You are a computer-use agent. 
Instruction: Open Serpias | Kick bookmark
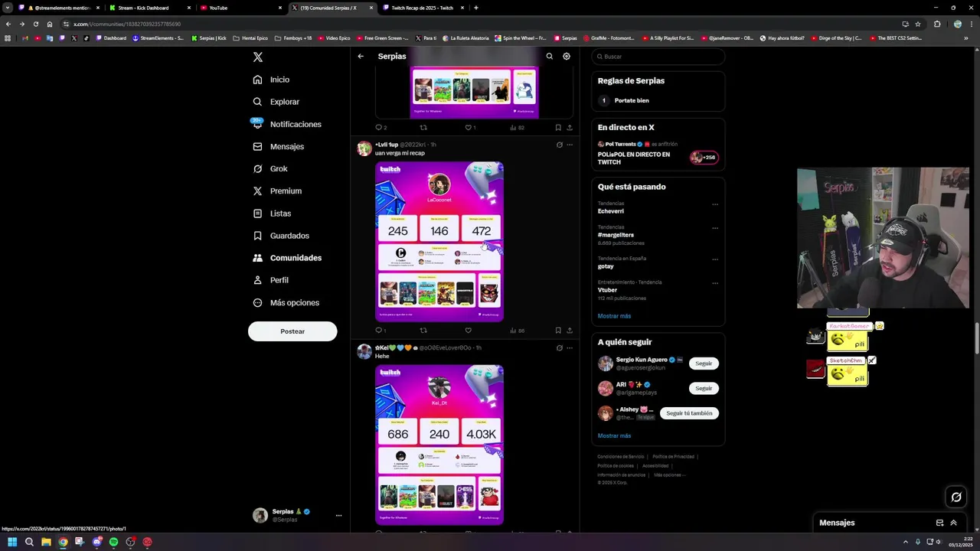[209, 37]
